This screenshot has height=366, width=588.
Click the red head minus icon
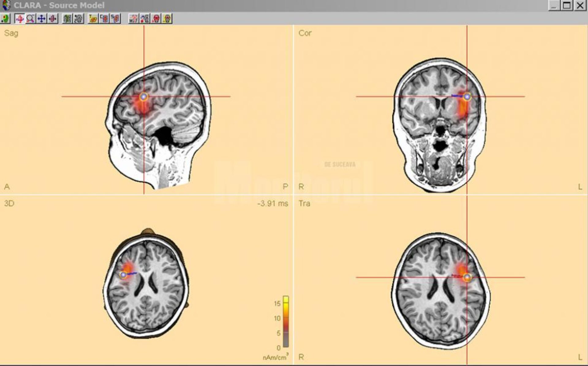(x=167, y=19)
